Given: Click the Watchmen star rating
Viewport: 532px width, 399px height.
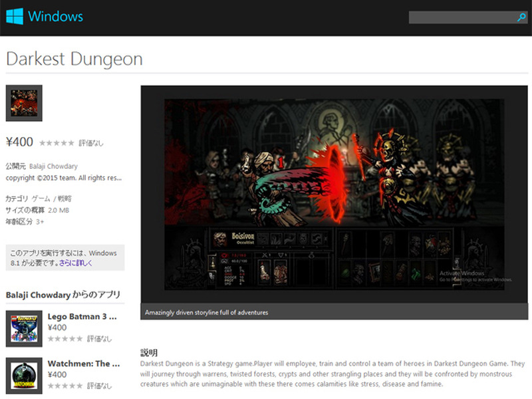Looking at the screenshot, I should pos(65,386).
